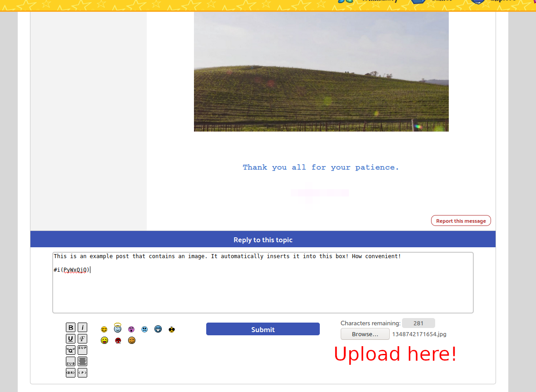Click the Browse... file upload button
Screen dimensions: 536x392
[x=365, y=334]
